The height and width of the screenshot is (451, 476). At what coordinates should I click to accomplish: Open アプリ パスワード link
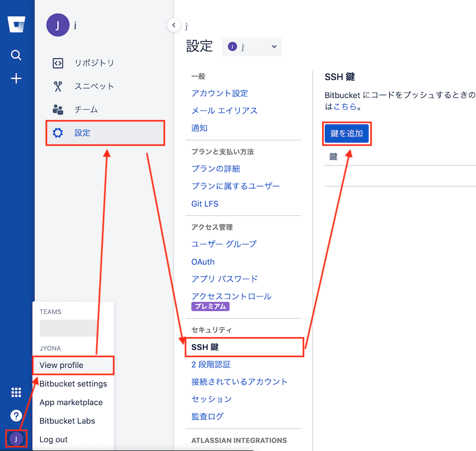(x=224, y=278)
